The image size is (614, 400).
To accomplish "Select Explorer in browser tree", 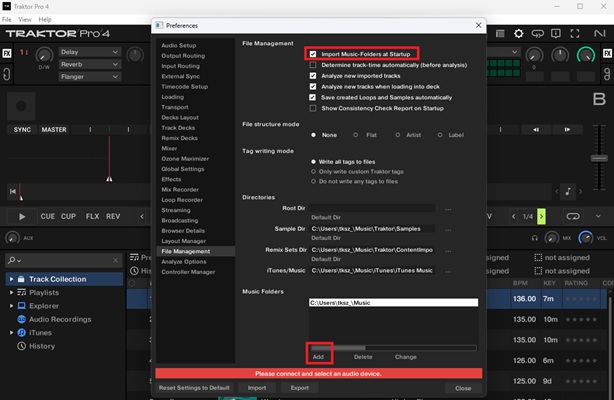I will coord(44,306).
